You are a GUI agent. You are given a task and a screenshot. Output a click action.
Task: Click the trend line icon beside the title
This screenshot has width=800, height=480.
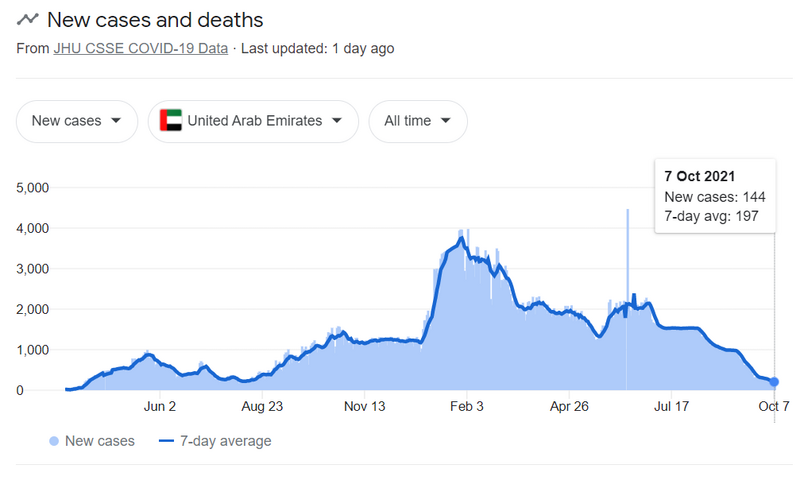tap(28, 19)
